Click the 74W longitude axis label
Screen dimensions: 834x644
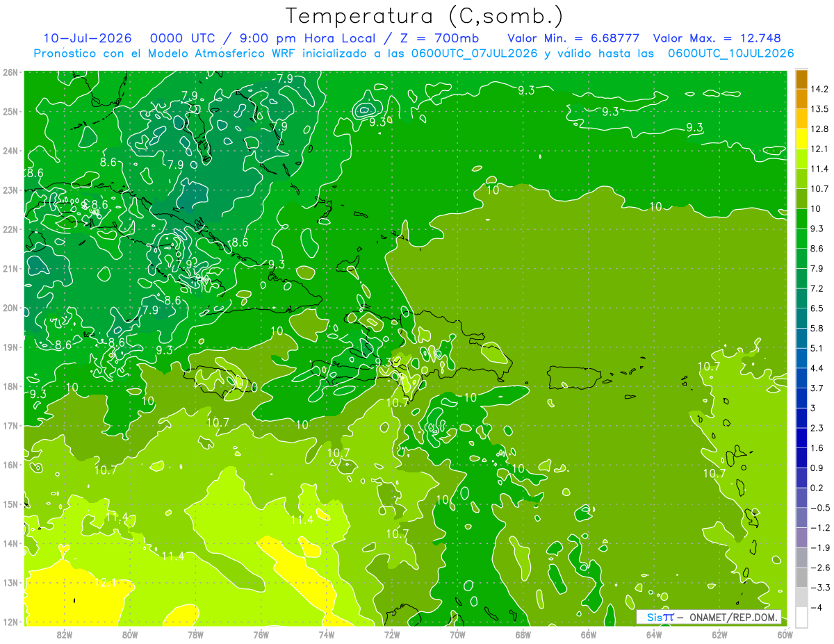pos(327,634)
